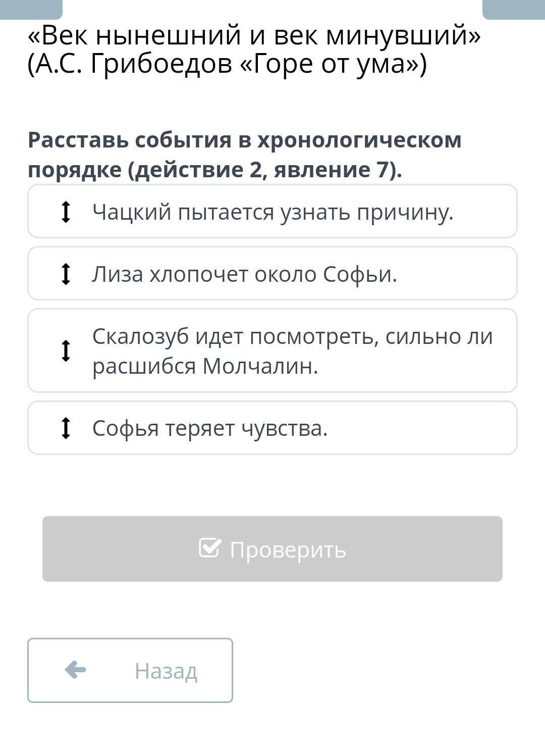Click the «Назад» label text
This screenshot has height=756, width=545.
166,671
